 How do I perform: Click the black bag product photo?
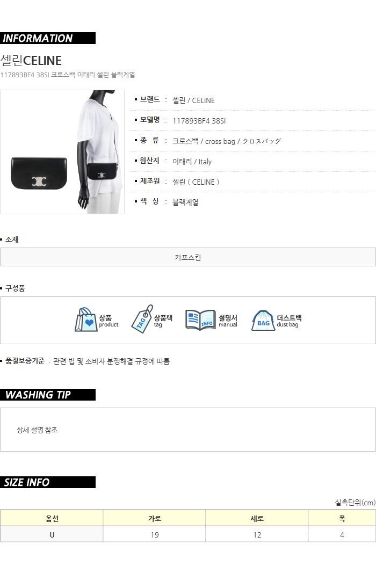click(x=39, y=173)
